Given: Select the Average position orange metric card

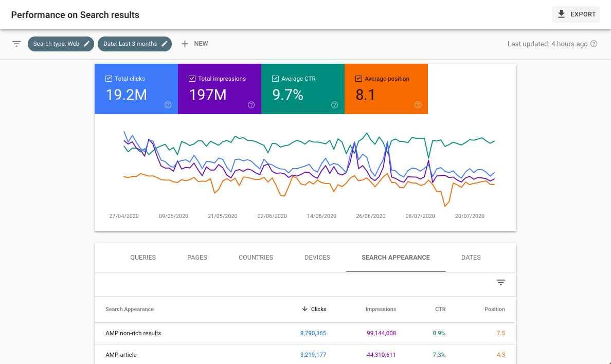Looking at the screenshot, I should coord(386,89).
